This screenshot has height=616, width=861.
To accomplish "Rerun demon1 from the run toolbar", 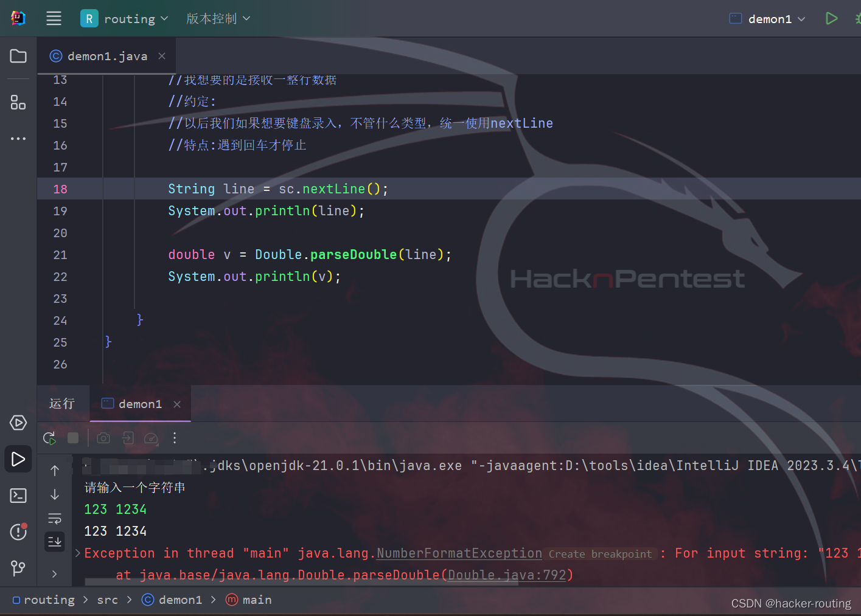I will pyautogui.click(x=50, y=438).
